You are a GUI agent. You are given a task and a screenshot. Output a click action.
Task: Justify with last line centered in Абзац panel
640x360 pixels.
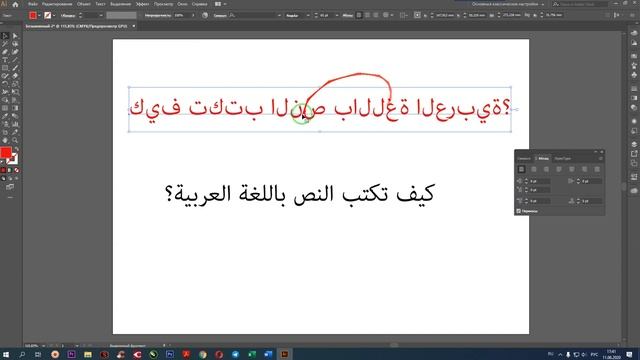coord(572,169)
